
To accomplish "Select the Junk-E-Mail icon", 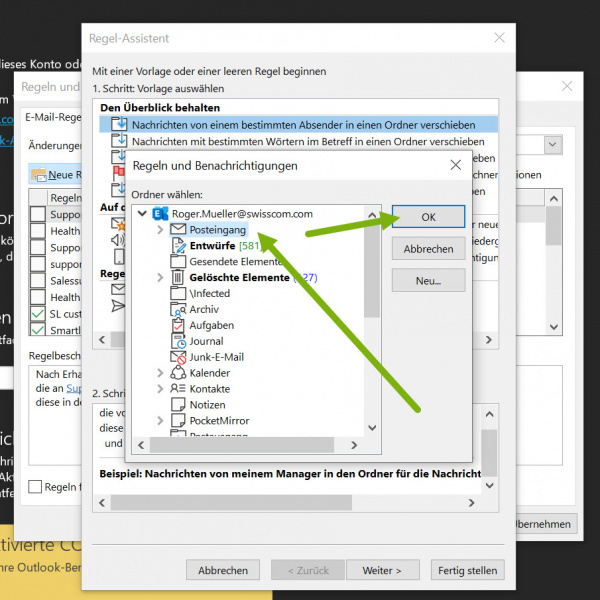I will pyautogui.click(x=178, y=357).
